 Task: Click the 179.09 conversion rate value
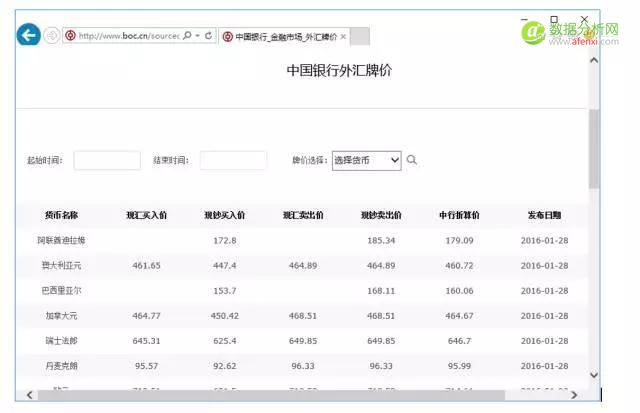[x=460, y=241]
